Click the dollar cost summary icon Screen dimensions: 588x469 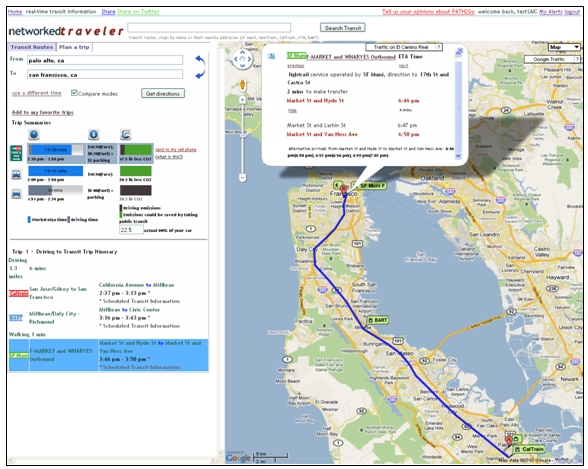tap(93, 135)
